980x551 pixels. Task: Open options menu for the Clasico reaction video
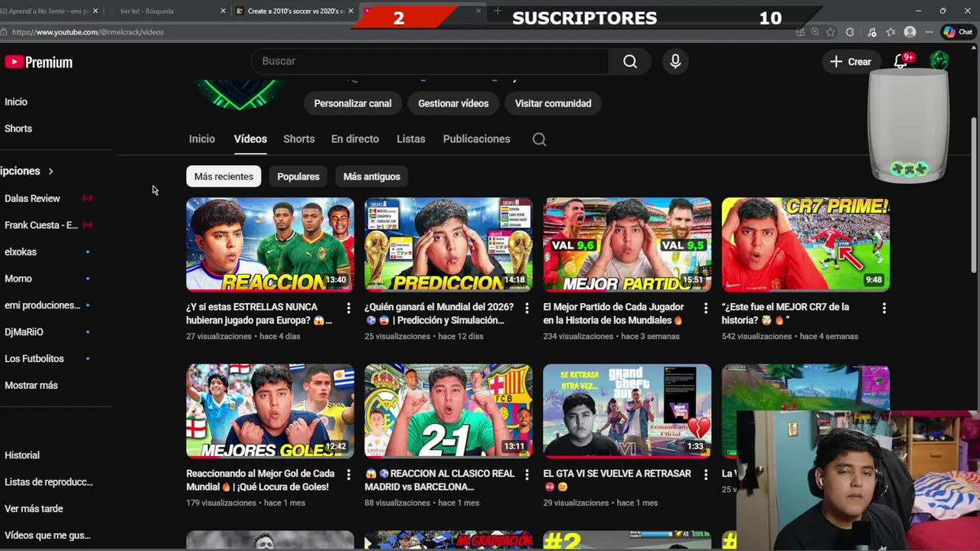pyautogui.click(x=527, y=474)
